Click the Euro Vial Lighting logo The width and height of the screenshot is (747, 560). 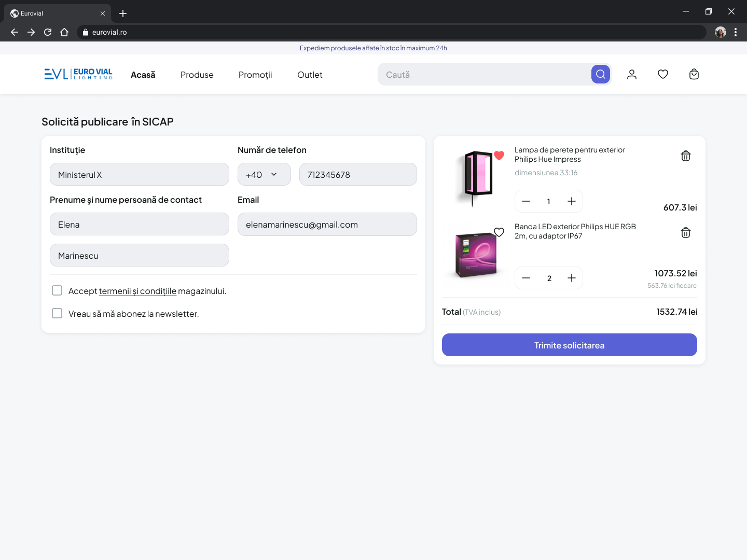coord(78,74)
